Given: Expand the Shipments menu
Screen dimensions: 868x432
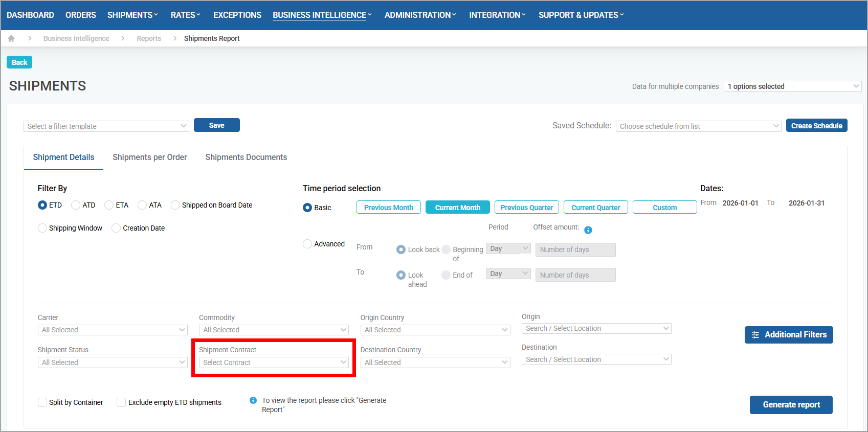Looking at the screenshot, I should point(132,15).
